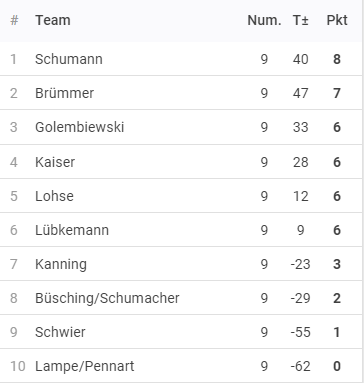Click on team Kaiser
This screenshot has height=383, width=364.
click(55, 162)
